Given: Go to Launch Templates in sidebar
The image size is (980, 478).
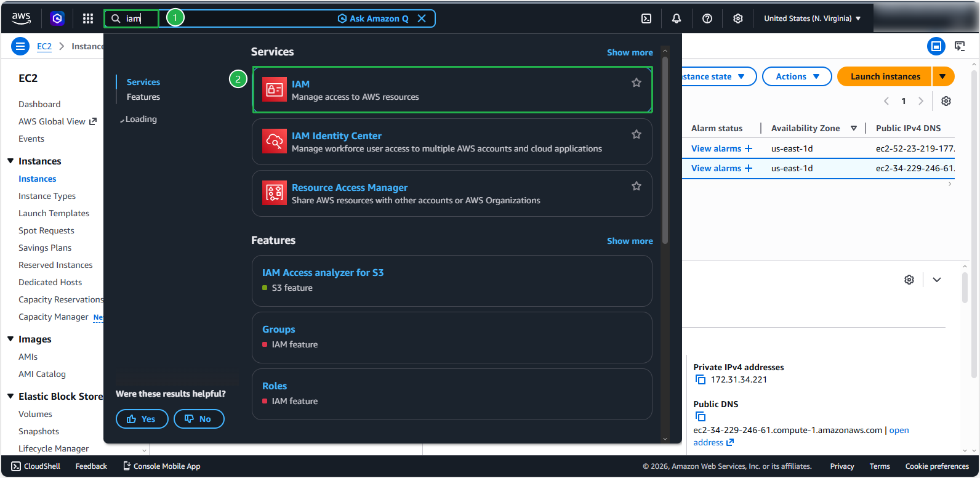Looking at the screenshot, I should tap(54, 213).
